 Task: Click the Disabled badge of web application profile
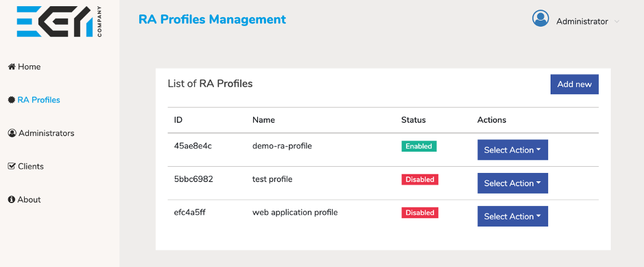[x=420, y=213]
